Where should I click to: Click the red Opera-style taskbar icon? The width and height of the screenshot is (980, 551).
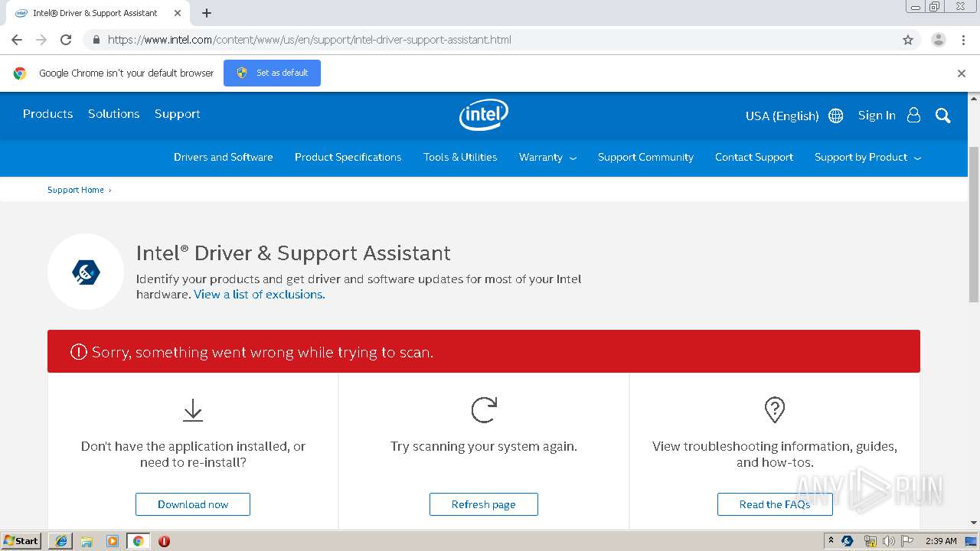click(164, 541)
